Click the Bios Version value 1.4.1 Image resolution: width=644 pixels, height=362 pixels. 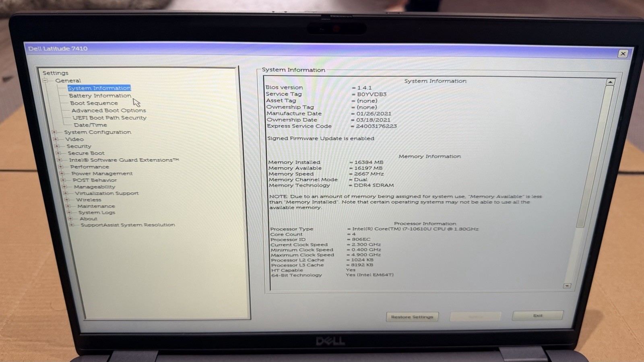[364, 88]
